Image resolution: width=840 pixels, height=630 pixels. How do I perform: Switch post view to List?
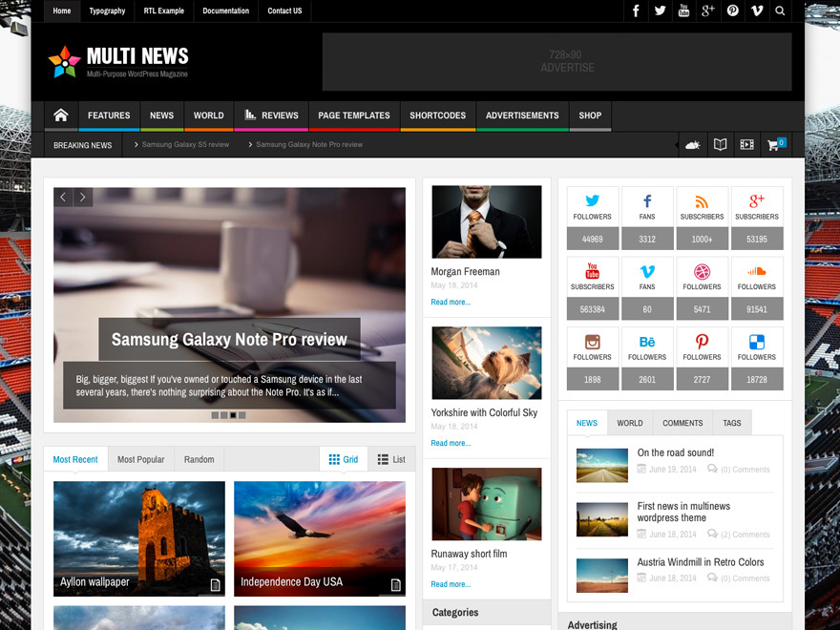pyautogui.click(x=391, y=459)
